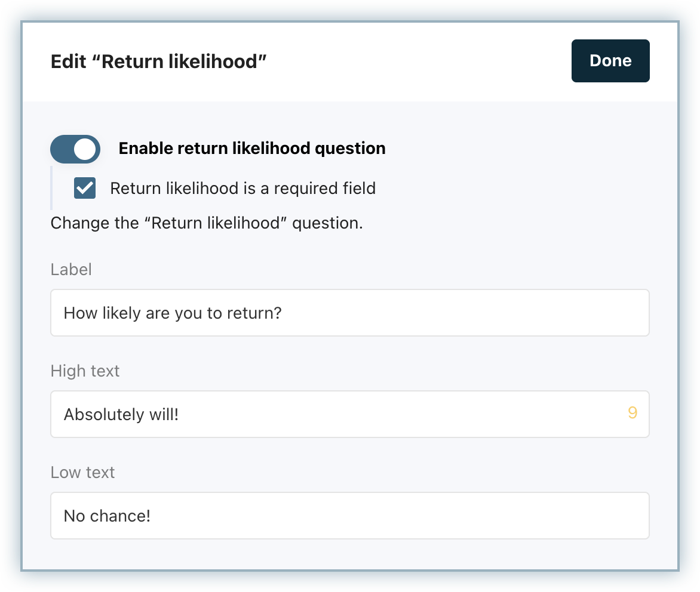The width and height of the screenshot is (700, 592).
Task: Click "Return likelihood is a required field" text
Action: click(x=243, y=189)
